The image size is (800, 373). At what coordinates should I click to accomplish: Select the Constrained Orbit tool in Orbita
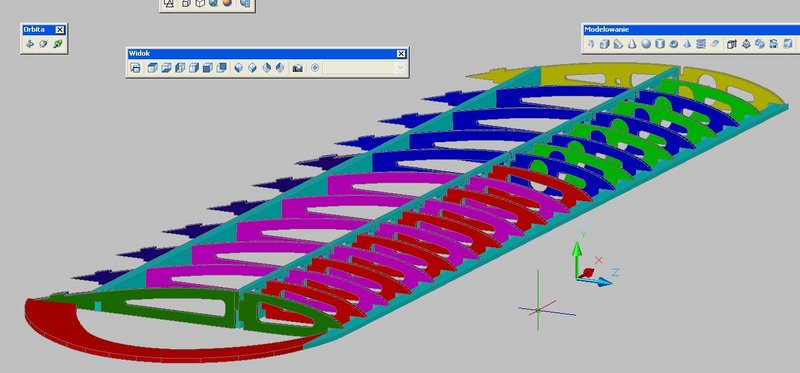pos(30,44)
